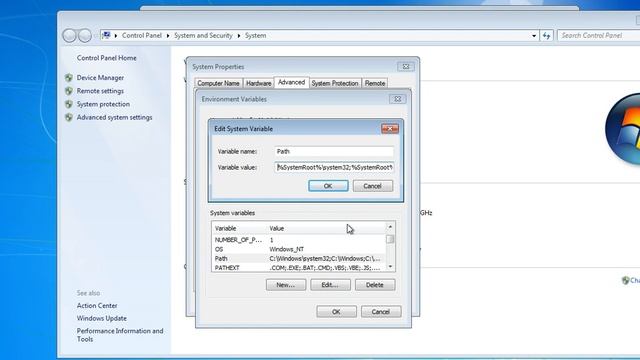Click Cancel in Environment Variables dialog
This screenshot has height=360, width=640.
pos(381,312)
